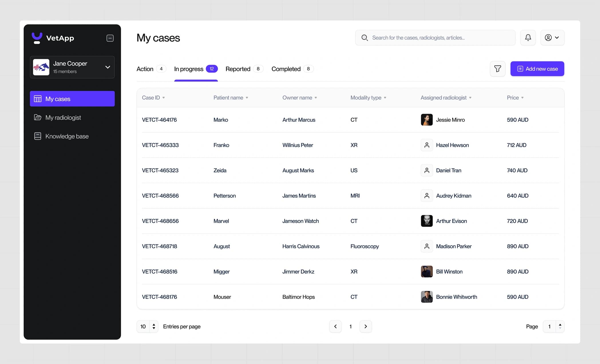Change entries per page stepper
This screenshot has height=364, width=600.
point(154,326)
